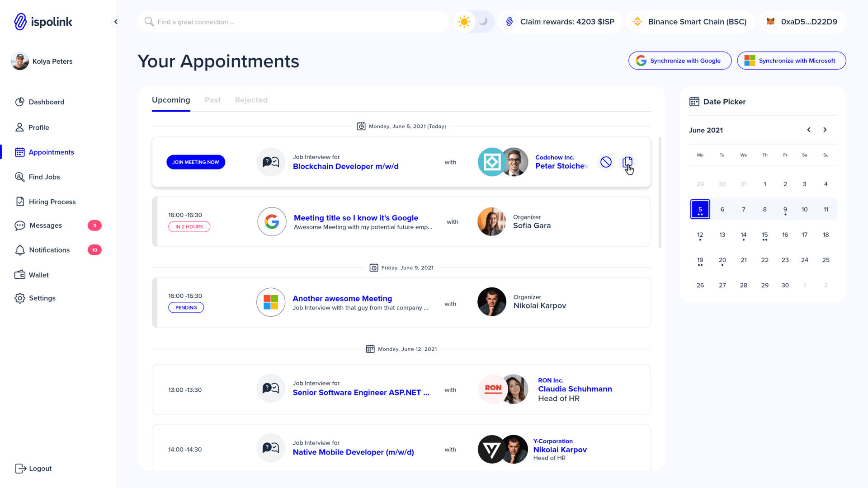This screenshot has height=488, width=868.
Task: Open Notifications with 10 alerts
Action: pyautogui.click(x=49, y=250)
